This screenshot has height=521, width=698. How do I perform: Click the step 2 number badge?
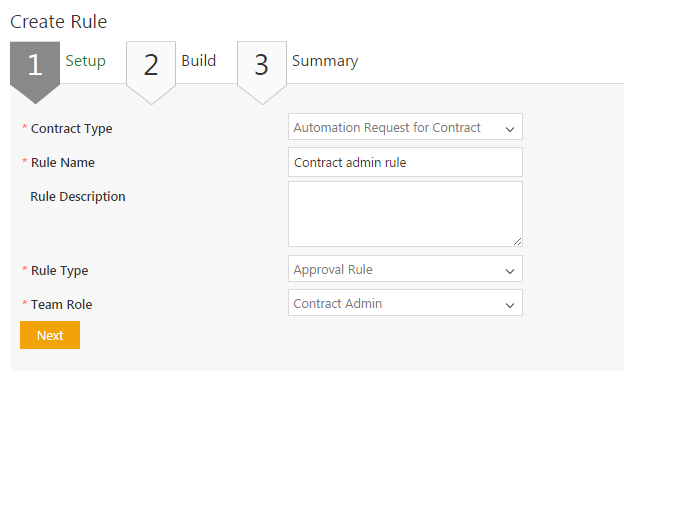pyautogui.click(x=151, y=65)
